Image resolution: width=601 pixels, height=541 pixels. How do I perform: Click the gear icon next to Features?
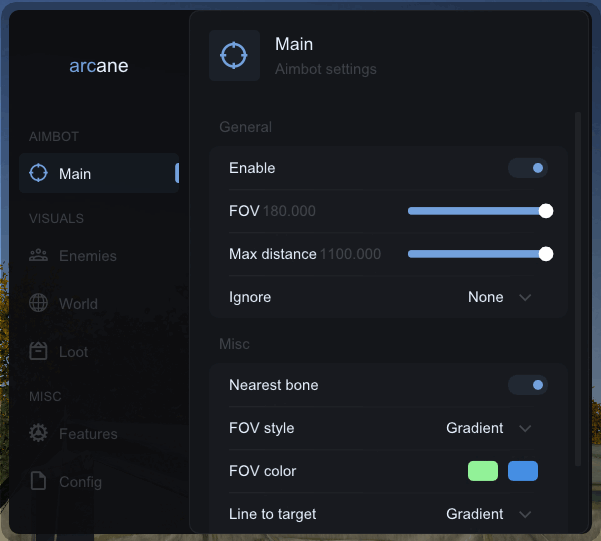coord(39,434)
